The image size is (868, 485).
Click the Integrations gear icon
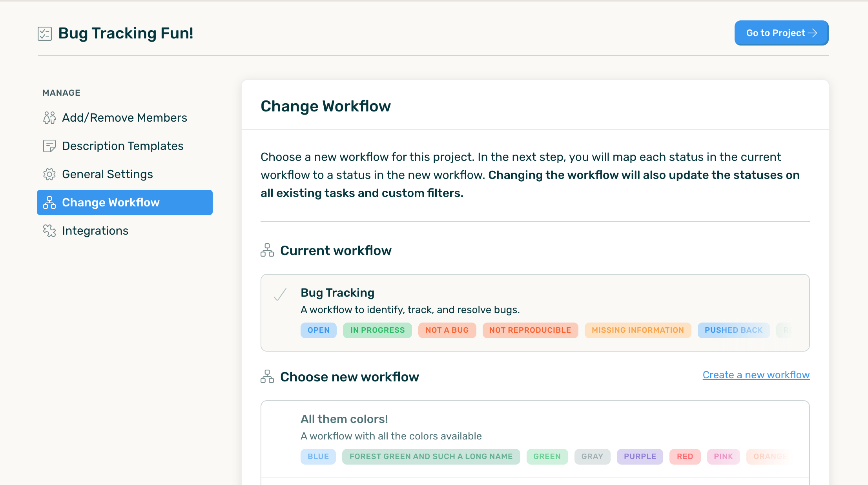coord(49,231)
